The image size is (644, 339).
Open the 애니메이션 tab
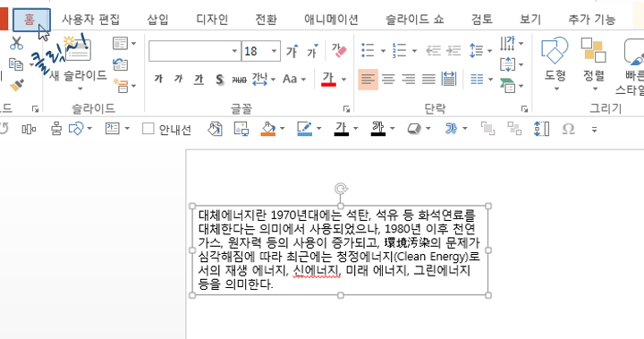(331, 20)
